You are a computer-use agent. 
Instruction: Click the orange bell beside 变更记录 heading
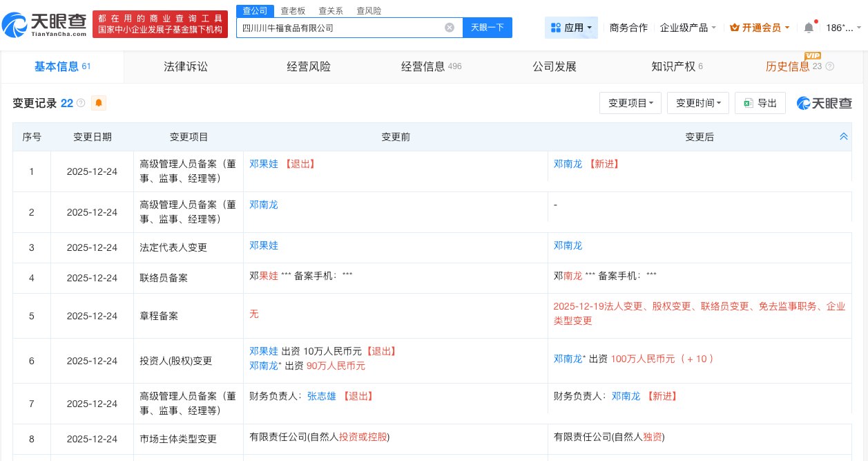[x=98, y=103]
